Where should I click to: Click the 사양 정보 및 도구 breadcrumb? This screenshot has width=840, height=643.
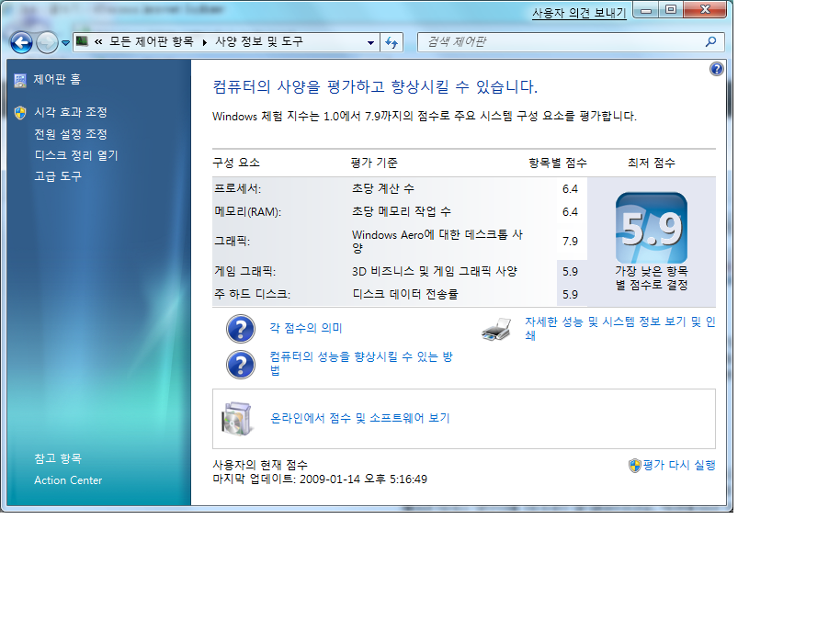click(259, 41)
